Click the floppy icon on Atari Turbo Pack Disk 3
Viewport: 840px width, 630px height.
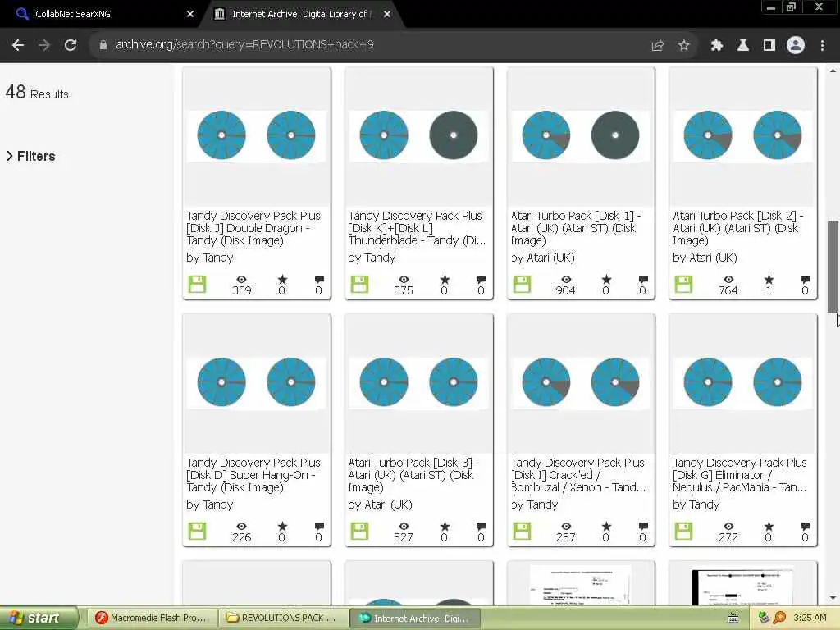point(359,532)
